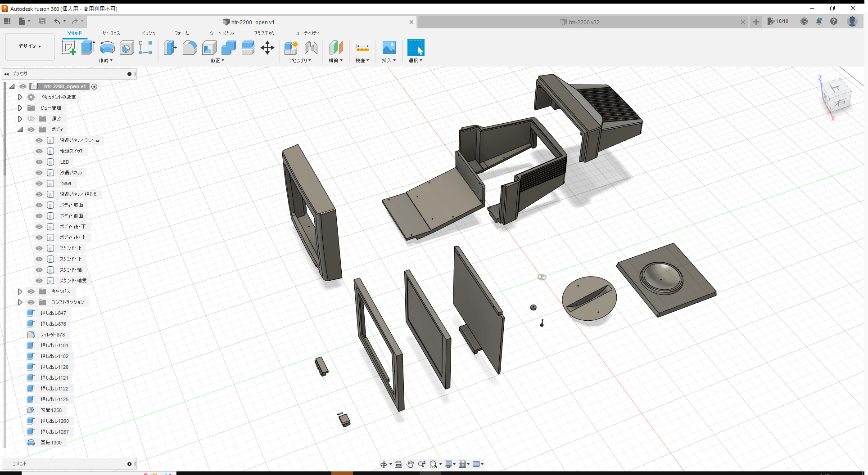
Task: Activate the Pan tool in the navigation bar
Action: [410, 464]
